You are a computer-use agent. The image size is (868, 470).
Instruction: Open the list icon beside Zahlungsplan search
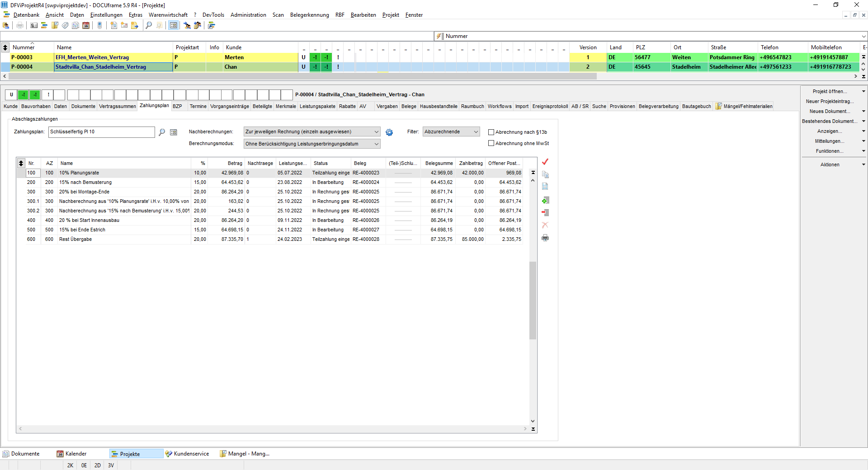click(x=174, y=132)
